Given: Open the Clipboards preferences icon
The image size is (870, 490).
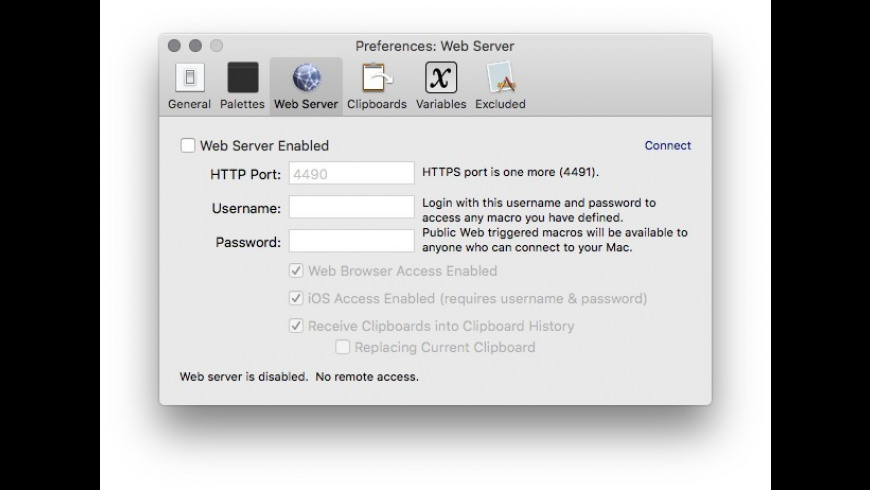Looking at the screenshot, I should click(376, 79).
